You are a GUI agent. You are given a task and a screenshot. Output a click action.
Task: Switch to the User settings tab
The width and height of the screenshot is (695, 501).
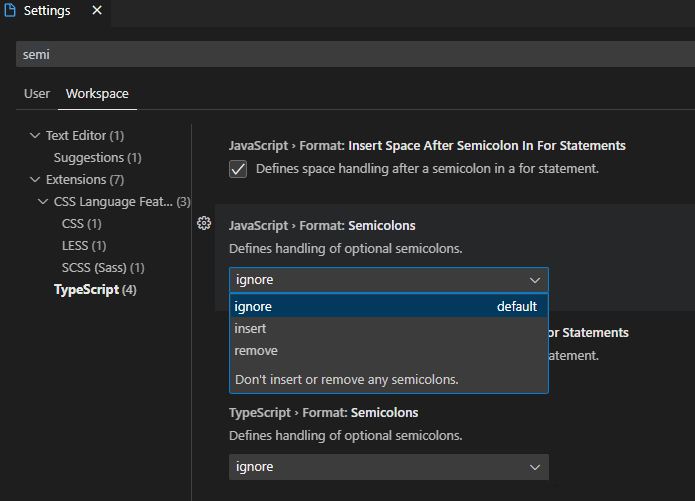coord(37,94)
